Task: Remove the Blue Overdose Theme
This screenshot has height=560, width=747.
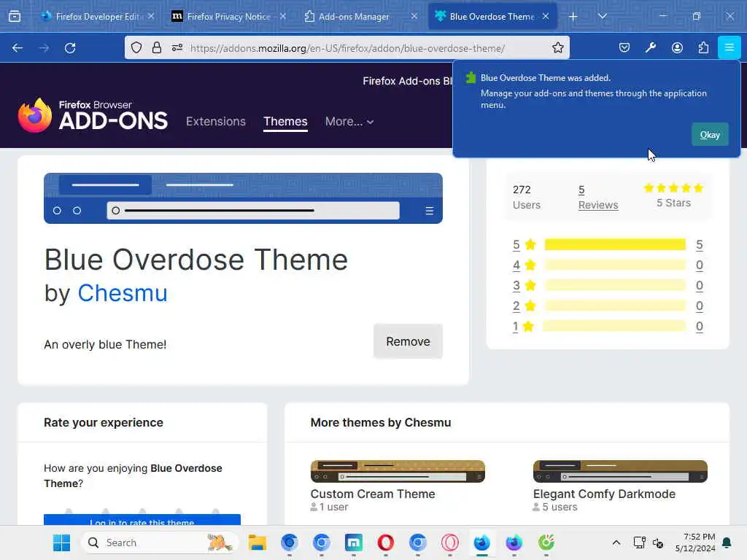Action: pos(408,341)
